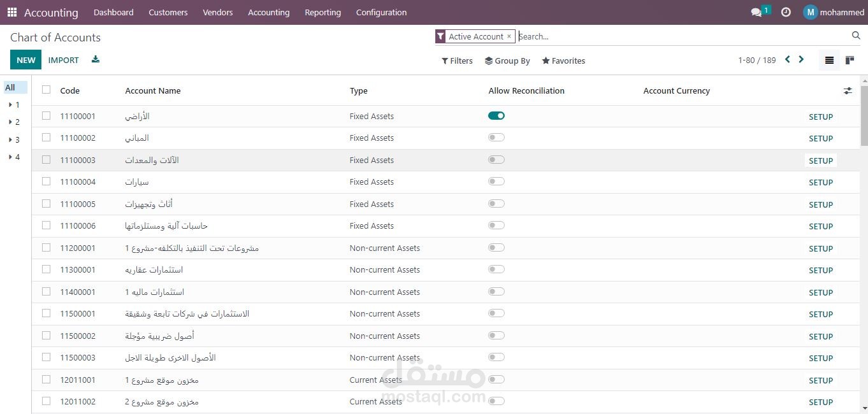Viewport: 868px width, 414px height.
Task: Click the search magnifier icon
Action: pos(856,36)
